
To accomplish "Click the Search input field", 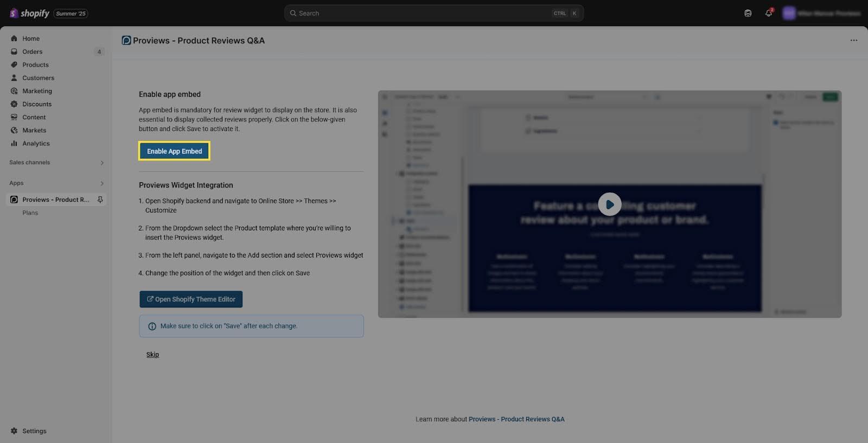I will coord(423,13).
